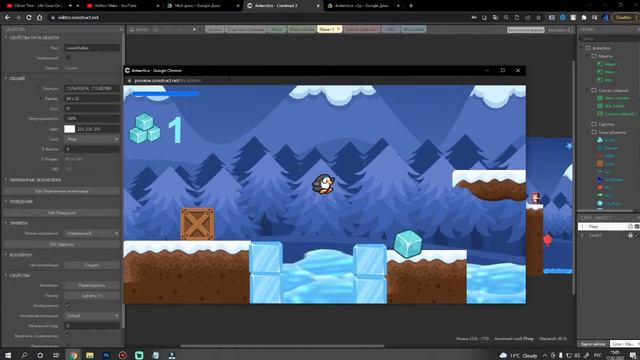Switch to the Карта тайлов bottom tab

pyautogui.click(x=593, y=344)
